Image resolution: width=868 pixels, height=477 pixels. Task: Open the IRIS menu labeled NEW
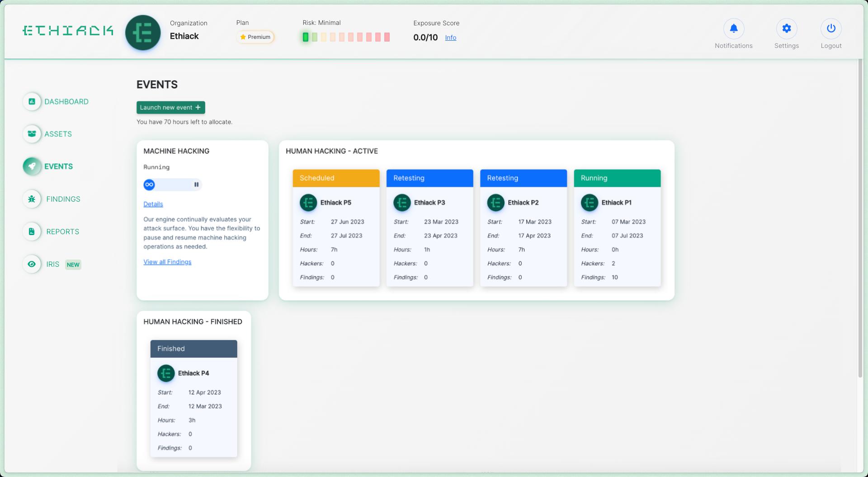click(53, 264)
